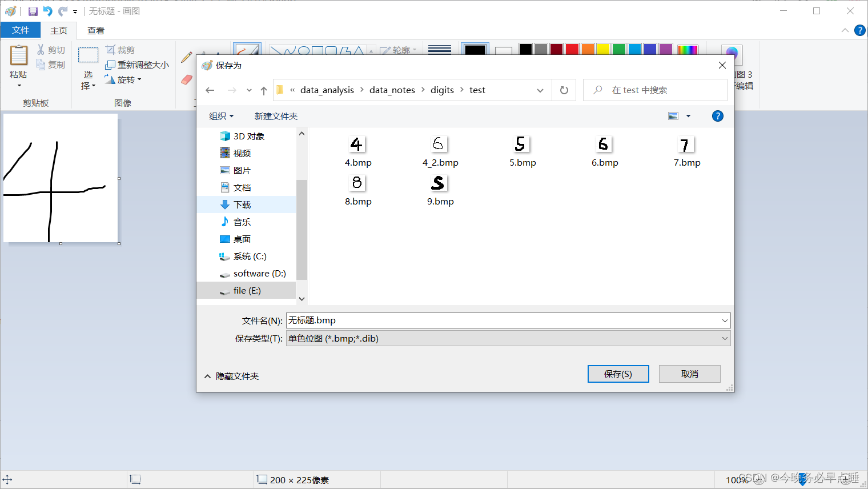Viewport: 868px width, 489px height.
Task: Refresh the test folder view
Action: tap(564, 90)
